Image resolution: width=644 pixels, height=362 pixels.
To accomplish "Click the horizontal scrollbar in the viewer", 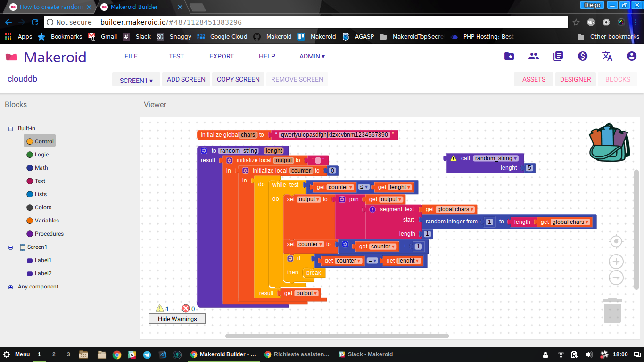I will 337,336.
